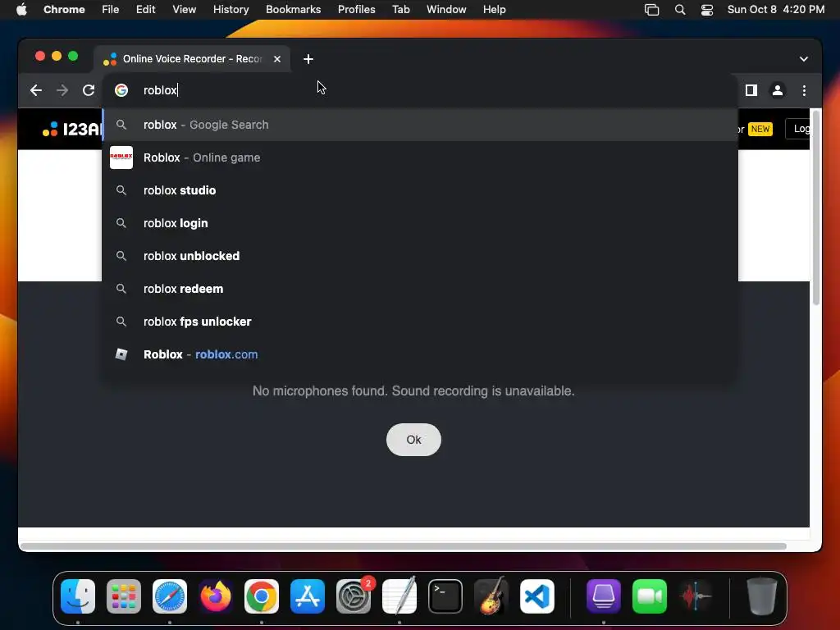
Task: Click the forward navigation arrow
Action: click(62, 90)
